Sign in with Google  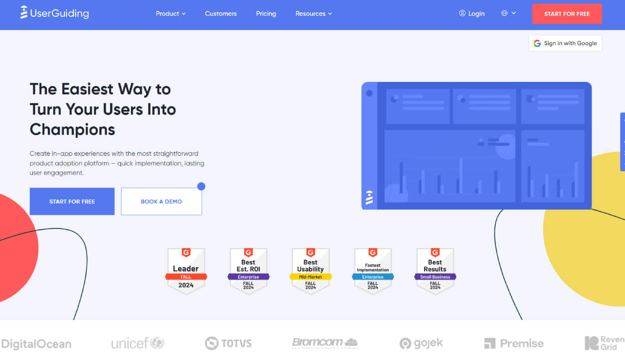click(565, 43)
